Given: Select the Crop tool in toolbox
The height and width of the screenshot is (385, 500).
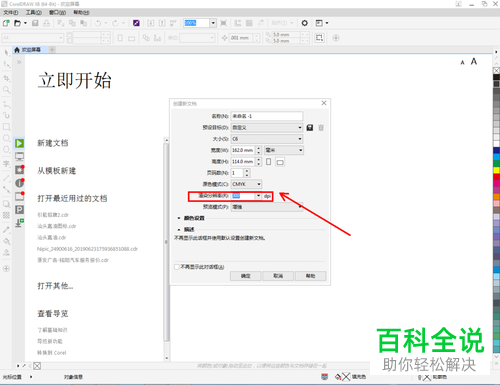Looking at the screenshot, I should [x=6, y=78].
